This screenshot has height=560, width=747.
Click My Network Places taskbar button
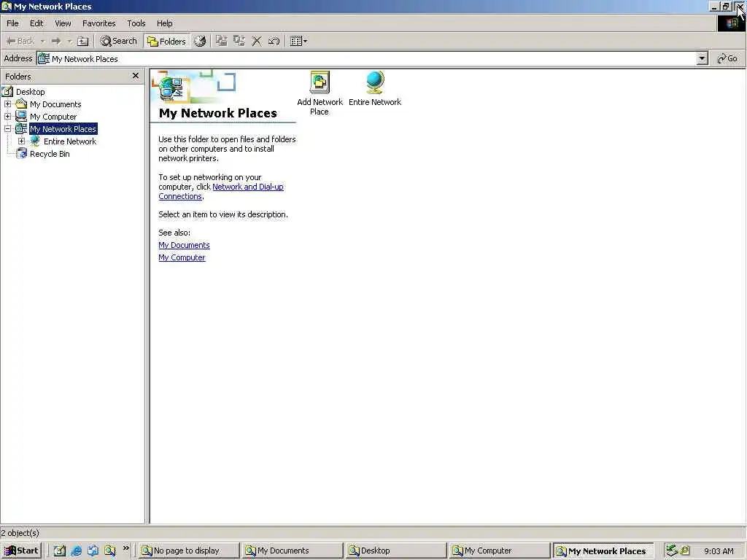tap(602, 551)
